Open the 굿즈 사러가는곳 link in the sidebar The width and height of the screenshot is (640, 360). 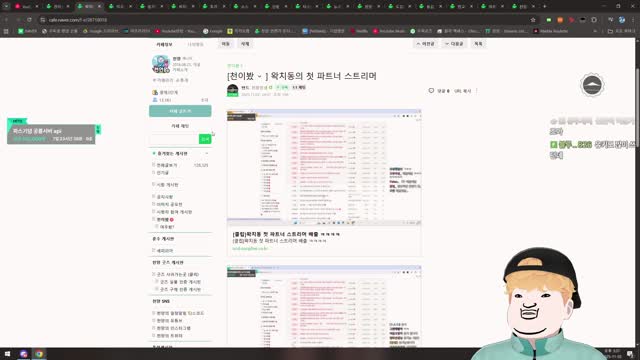coord(178,275)
